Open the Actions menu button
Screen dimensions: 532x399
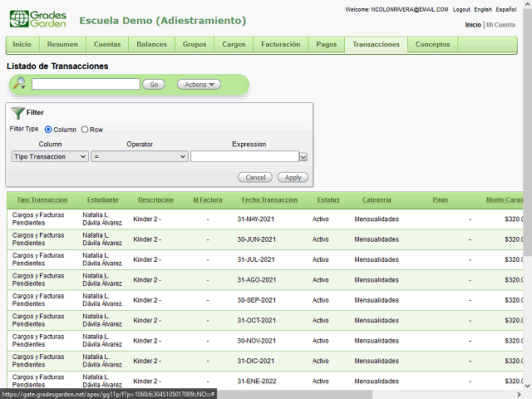(x=199, y=84)
